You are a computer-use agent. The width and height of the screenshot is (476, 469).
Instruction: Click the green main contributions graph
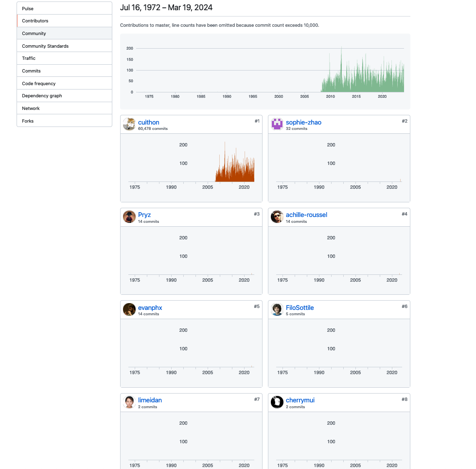point(362,73)
